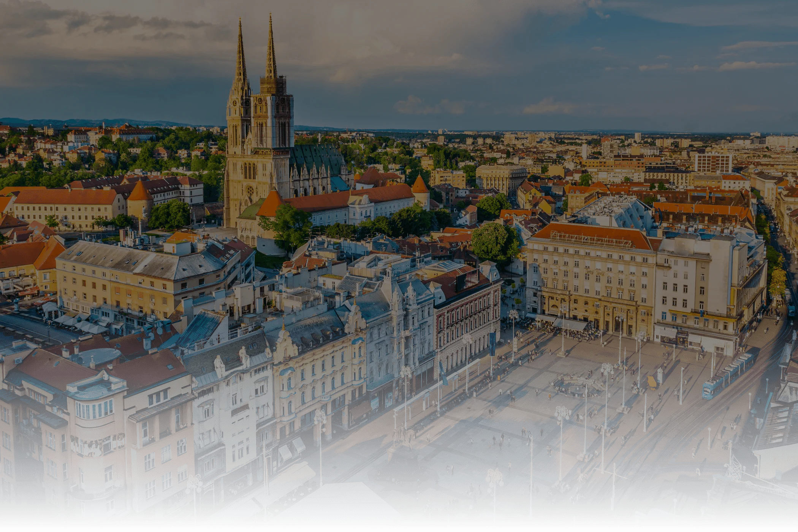Click the orange conical tower left of cathedral
The width and height of the screenshot is (798, 532).
[x=139, y=192]
